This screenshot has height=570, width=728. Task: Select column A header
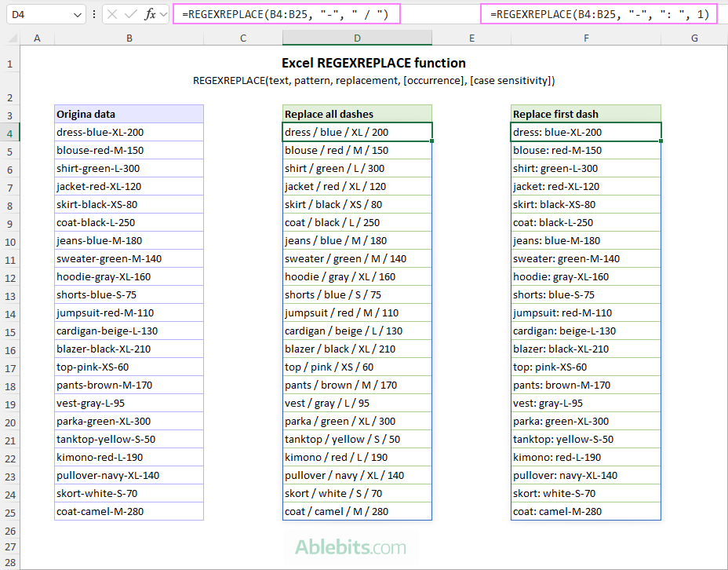[x=37, y=38]
